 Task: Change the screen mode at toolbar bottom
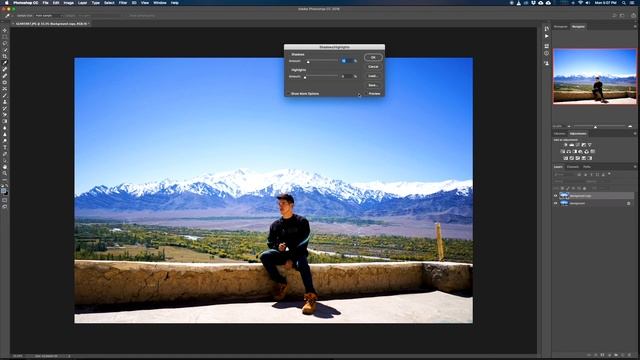[5, 207]
